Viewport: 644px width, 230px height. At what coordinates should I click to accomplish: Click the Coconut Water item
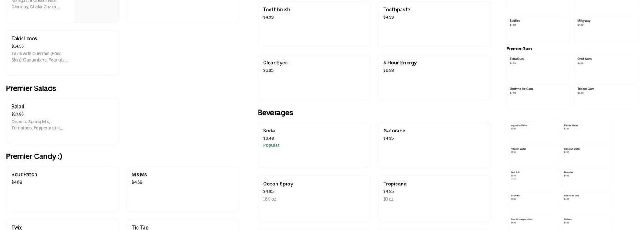click(x=587, y=155)
